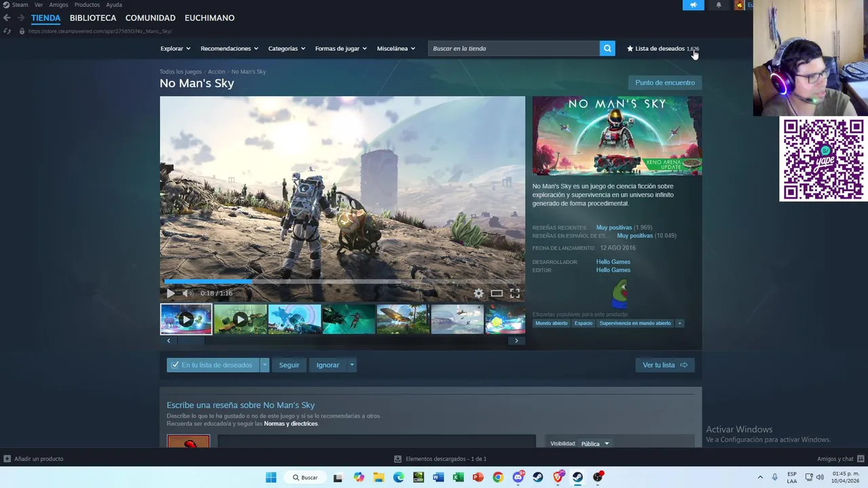Show hidden system tray icons
Image resolution: width=868 pixels, height=488 pixels.
[x=760, y=477]
